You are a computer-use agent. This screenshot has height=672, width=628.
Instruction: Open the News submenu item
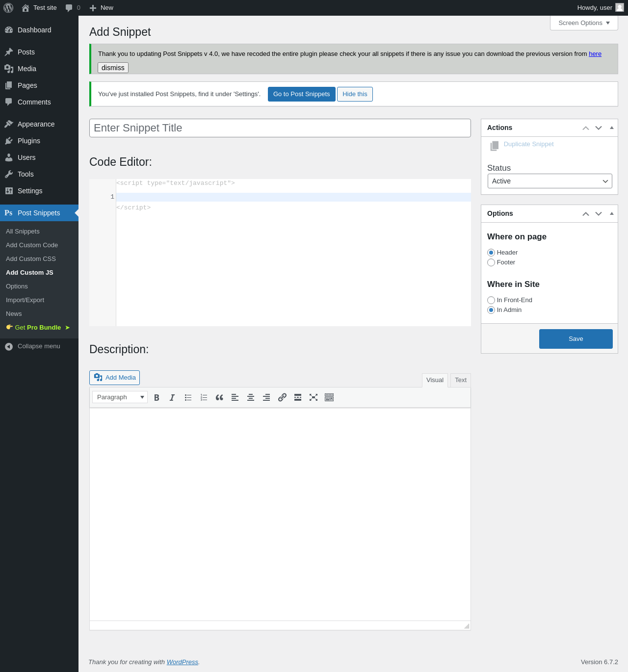[14, 314]
